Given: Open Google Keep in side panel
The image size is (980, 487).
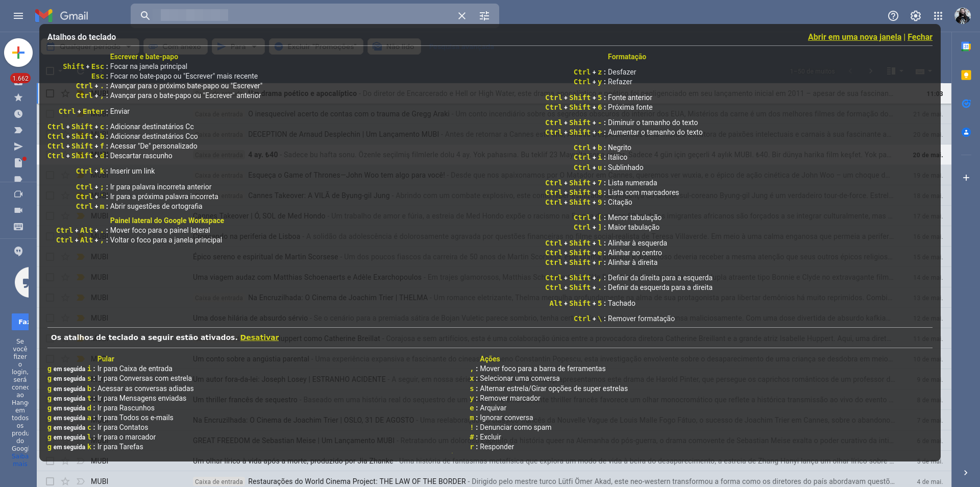Looking at the screenshot, I should (x=966, y=76).
